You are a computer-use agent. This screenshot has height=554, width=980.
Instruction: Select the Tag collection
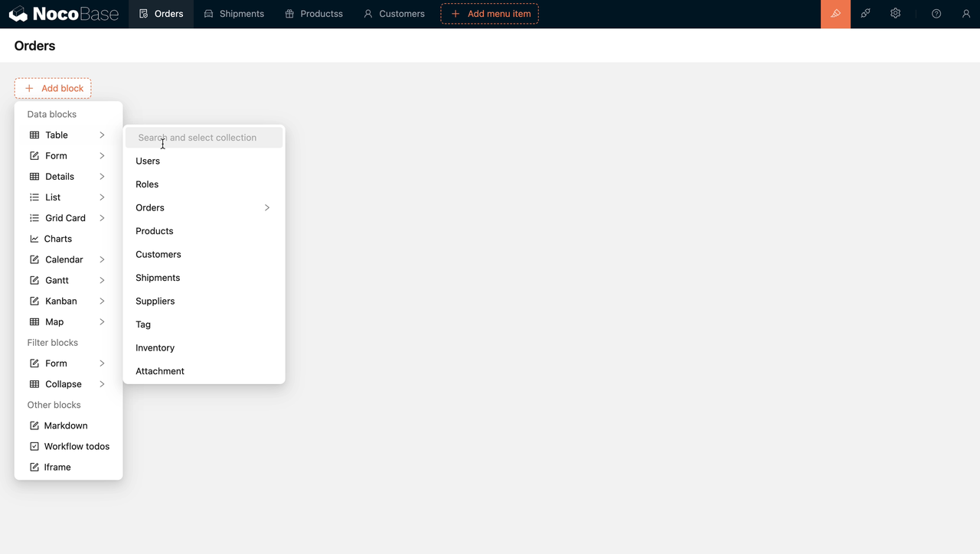coord(204,324)
